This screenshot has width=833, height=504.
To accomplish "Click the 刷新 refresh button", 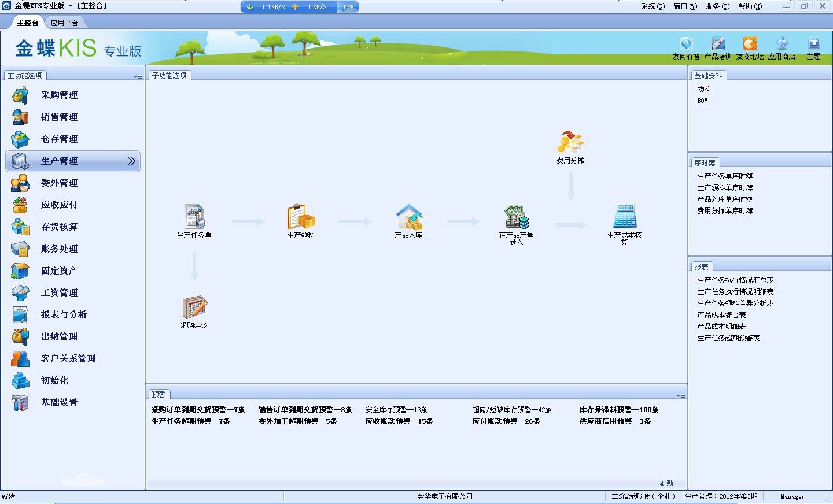I will coord(666,483).
